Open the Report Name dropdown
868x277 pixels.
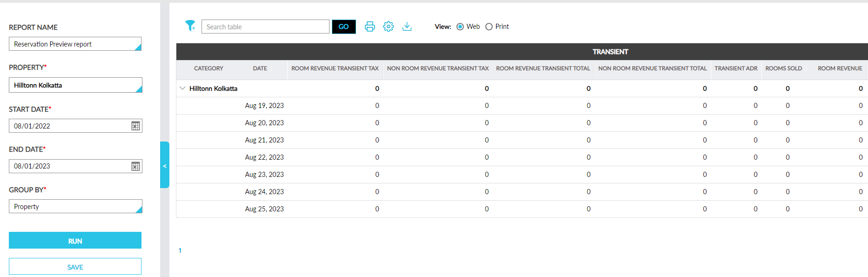click(x=75, y=44)
